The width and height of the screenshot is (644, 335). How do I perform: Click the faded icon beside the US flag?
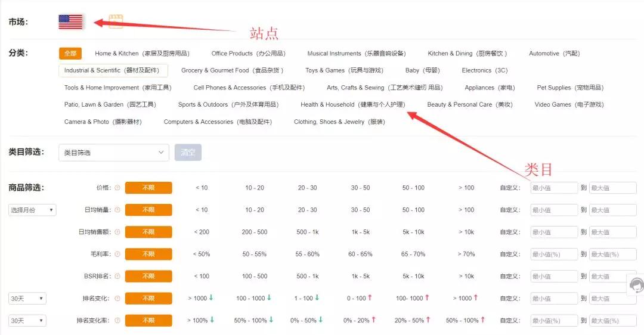[116, 21]
